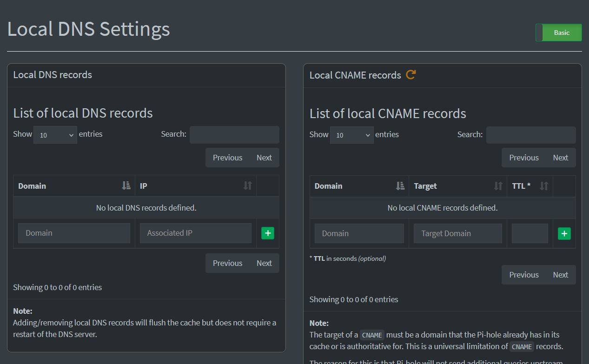This screenshot has width=589, height=364.
Task: Open the CNAME records entries-per-page dropdown
Action: [x=352, y=135]
